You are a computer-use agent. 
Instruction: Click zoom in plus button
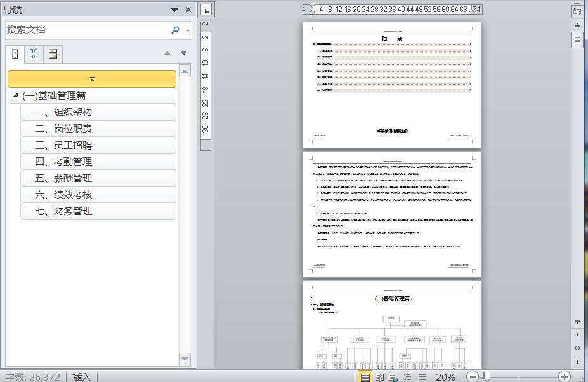pos(565,376)
